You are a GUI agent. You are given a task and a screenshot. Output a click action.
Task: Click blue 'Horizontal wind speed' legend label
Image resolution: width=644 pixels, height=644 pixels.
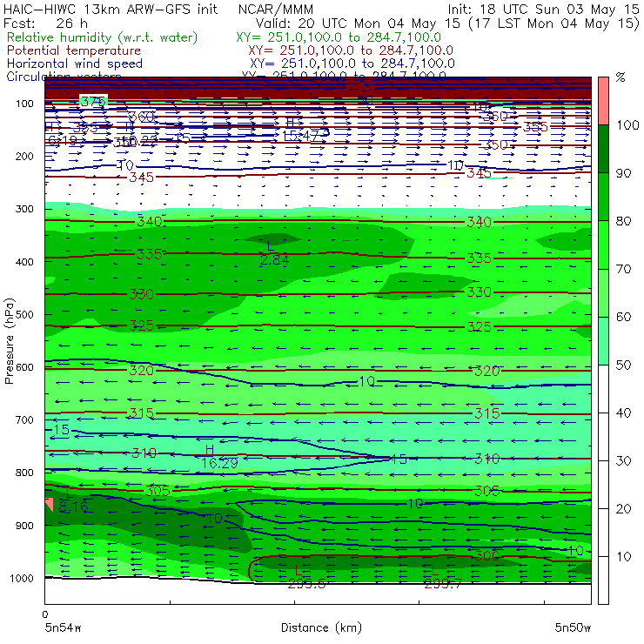click(x=75, y=64)
